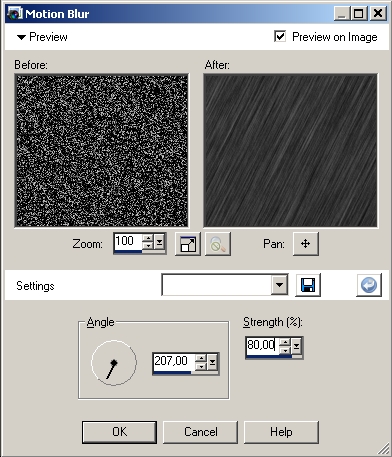Increase strength with the up spinner arrow

pos(285,342)
